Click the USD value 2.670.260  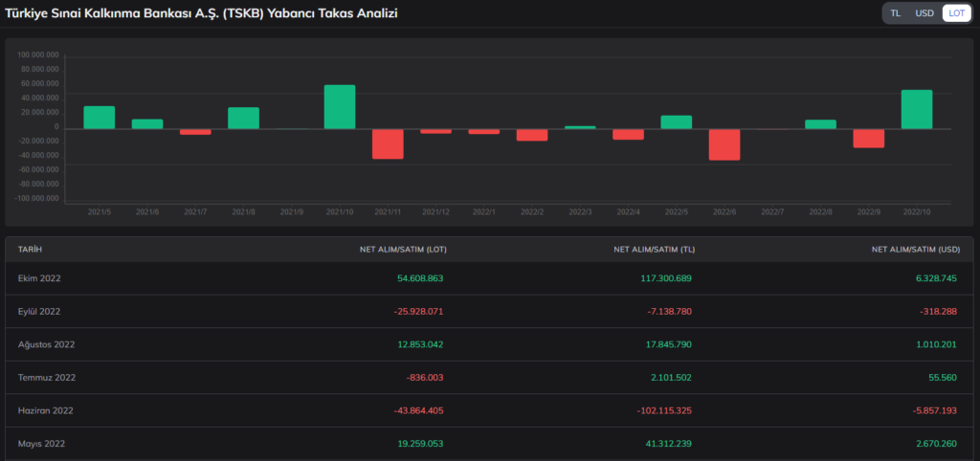tap(937, 444)
